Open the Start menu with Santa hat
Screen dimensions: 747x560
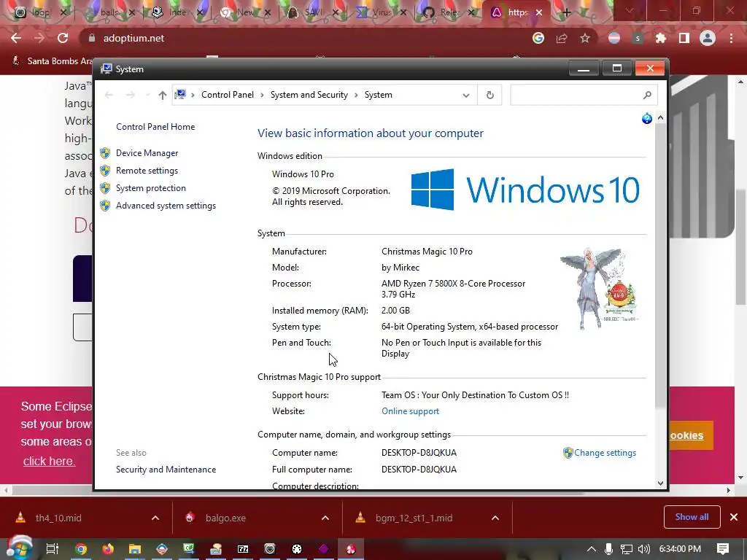point(19,548)
